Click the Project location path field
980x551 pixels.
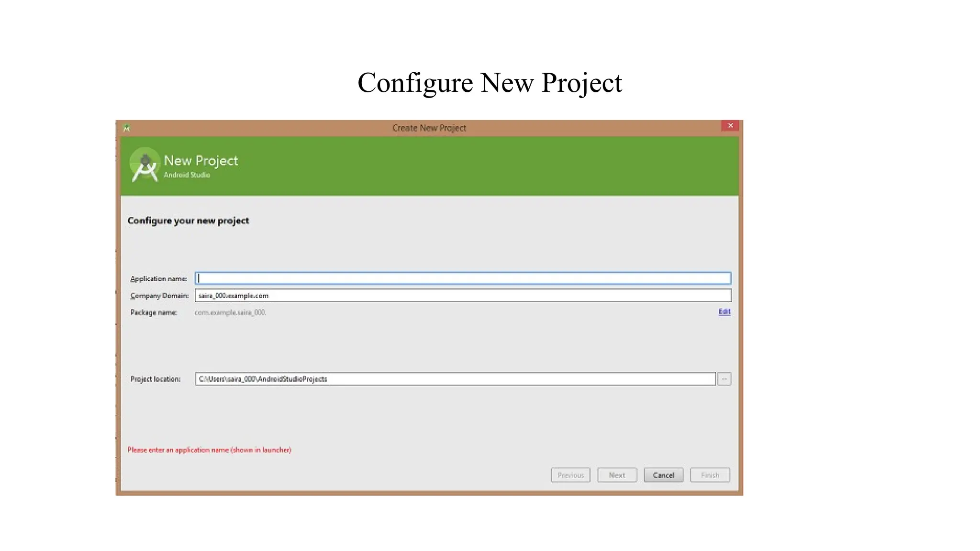455,379
